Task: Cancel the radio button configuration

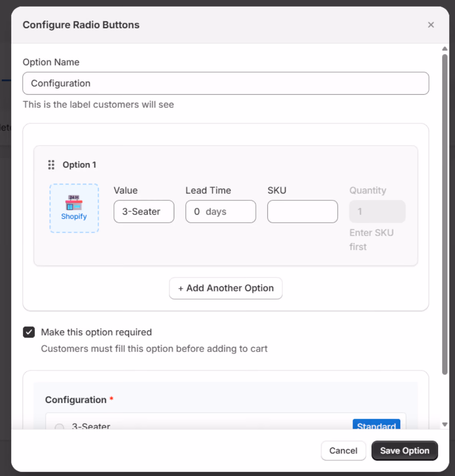Action: (x=343, y=451)
